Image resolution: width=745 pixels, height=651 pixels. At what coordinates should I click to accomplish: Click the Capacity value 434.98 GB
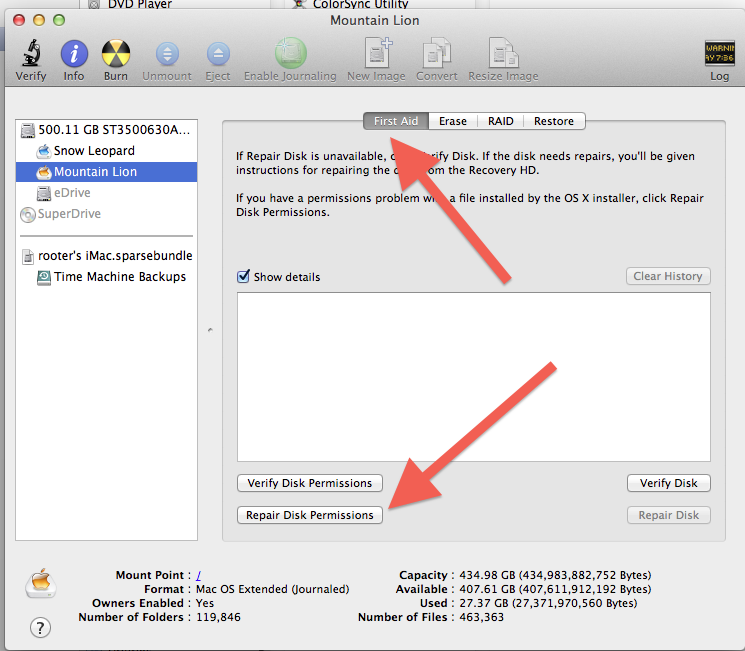(x=555, y=575)
